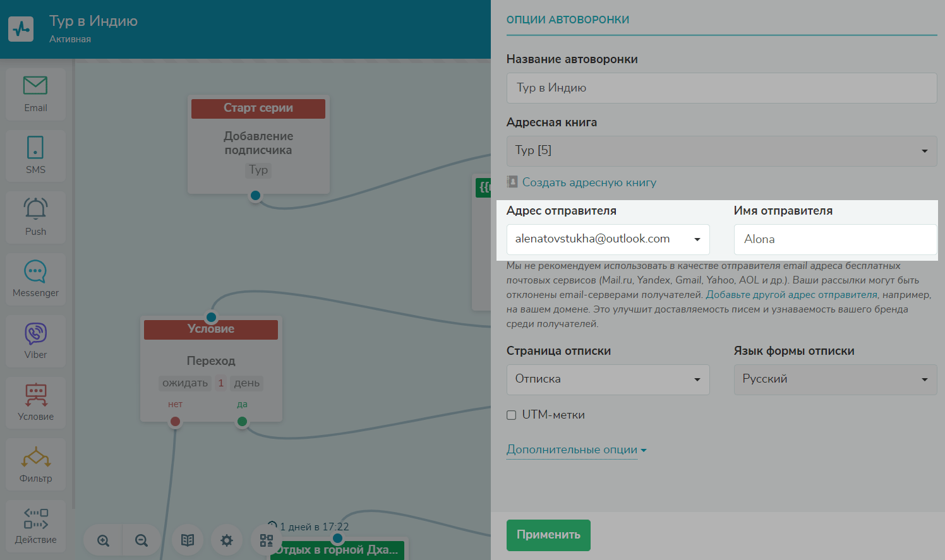Select the Viber block icon
945x560 pixels.
35,340
